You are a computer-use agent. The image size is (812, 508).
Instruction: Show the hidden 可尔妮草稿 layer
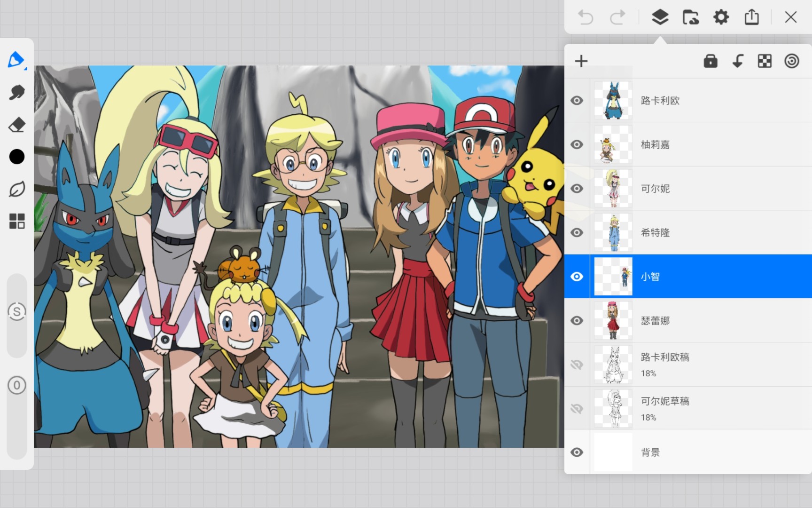(x=577, y=409)
